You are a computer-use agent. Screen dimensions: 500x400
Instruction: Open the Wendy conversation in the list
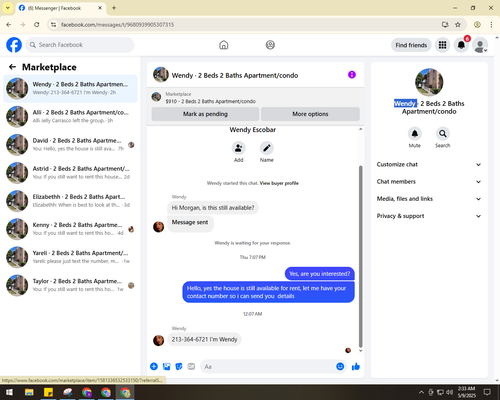coord(70,89)
